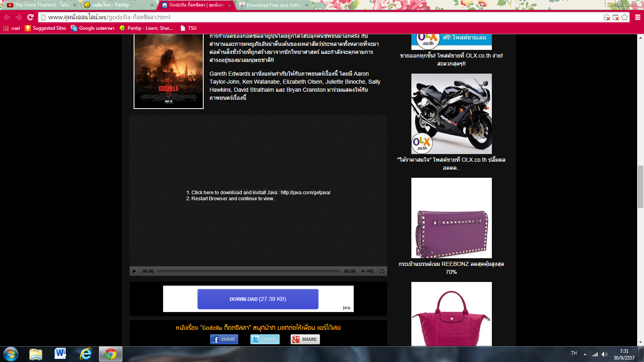Click the vertical scrollbar thumb

tap(640, 187)
